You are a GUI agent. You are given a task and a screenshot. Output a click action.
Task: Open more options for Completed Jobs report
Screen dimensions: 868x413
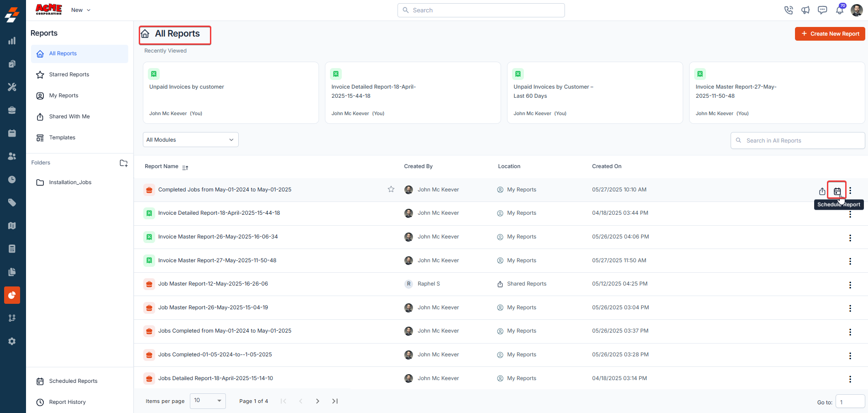850,191
